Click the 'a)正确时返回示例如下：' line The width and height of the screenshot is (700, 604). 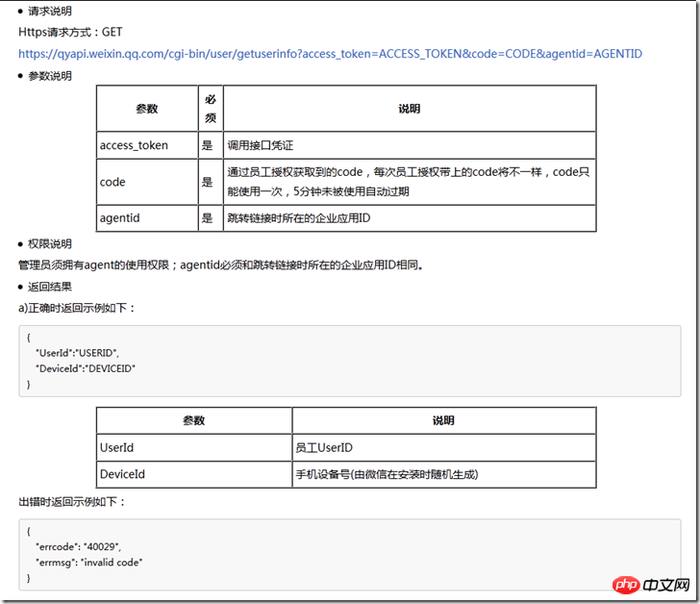pyautogui.click(x=76, y=308)
